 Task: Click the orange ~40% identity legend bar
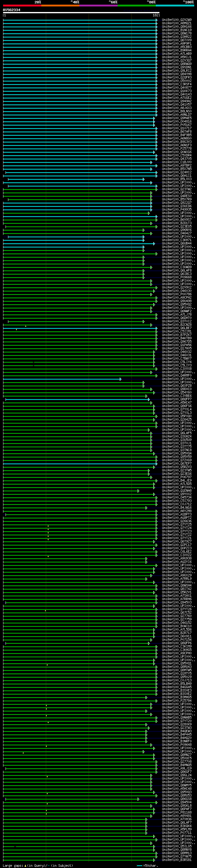coord(60,6)
